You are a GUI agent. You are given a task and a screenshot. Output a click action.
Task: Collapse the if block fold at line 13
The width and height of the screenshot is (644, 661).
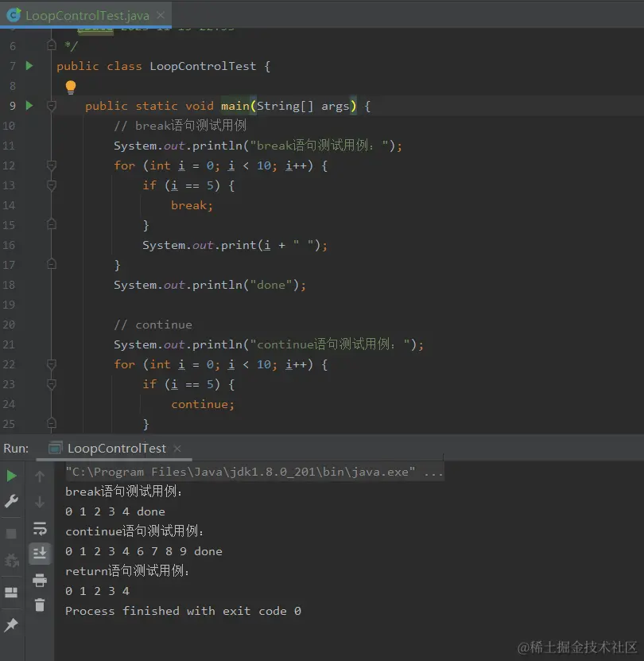(x=52, y=185)
